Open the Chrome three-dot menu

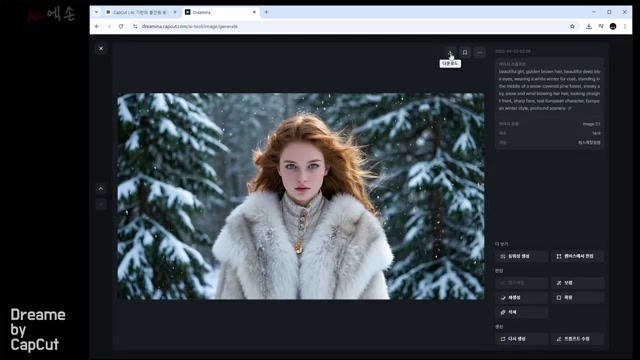click(624, 26)
